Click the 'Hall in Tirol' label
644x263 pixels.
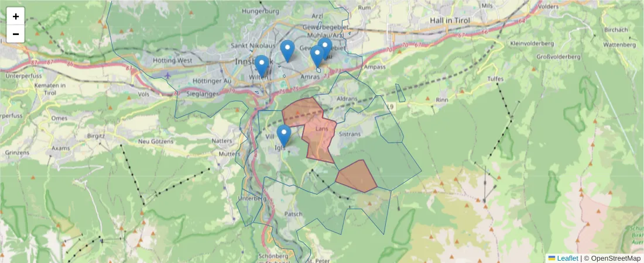coord(450,20)
